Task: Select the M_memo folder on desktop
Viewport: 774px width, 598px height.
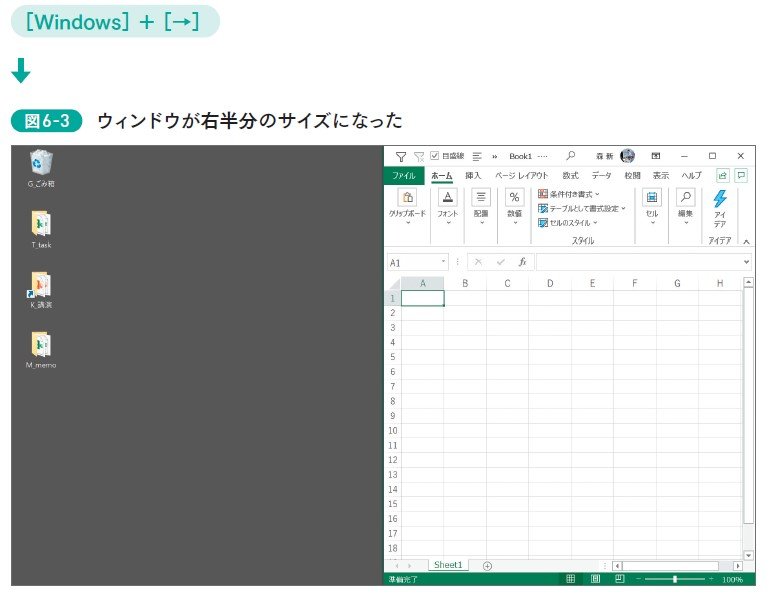Action: point(41,350)
